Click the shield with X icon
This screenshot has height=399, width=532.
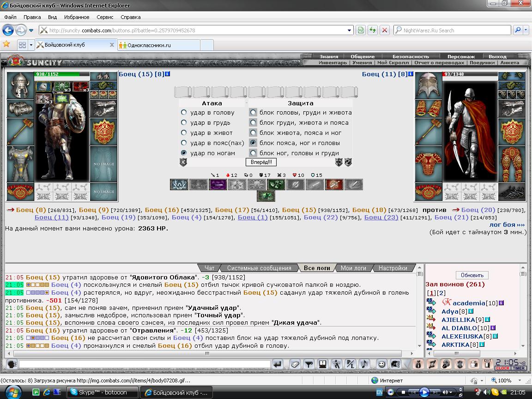(x=183, y=162)
